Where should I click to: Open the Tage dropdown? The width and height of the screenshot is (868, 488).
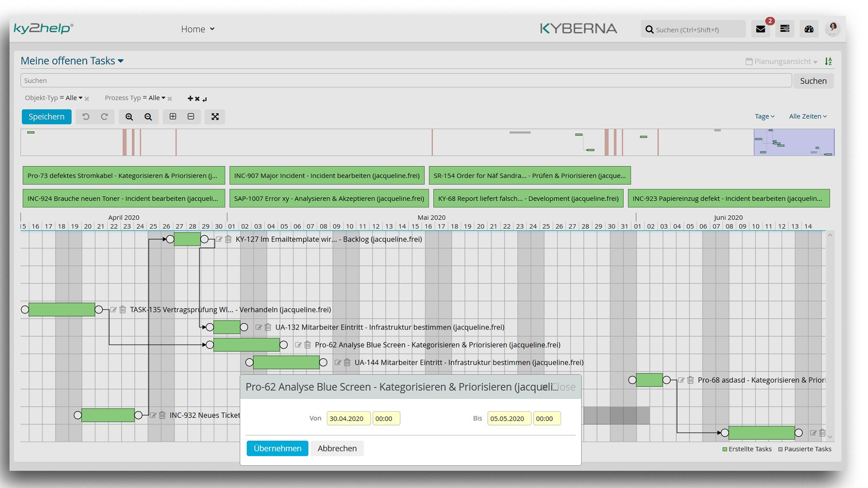tap(764, 116)
